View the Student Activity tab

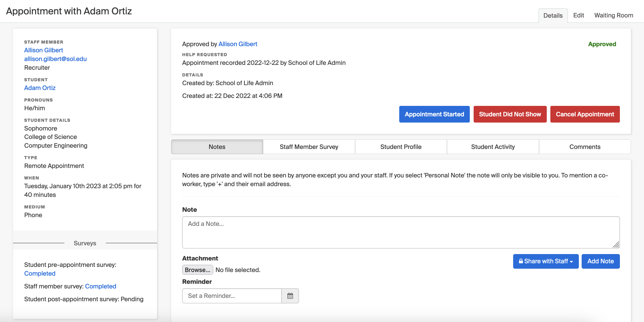493,147
